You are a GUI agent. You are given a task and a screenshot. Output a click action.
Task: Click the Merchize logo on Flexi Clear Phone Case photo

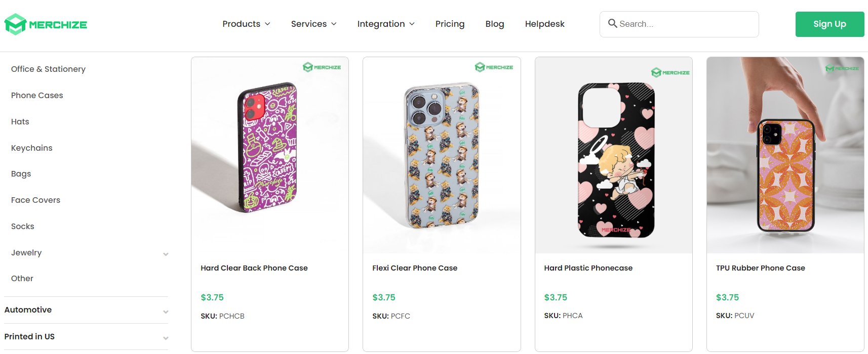pyautogui.click(x=494, y=67)
